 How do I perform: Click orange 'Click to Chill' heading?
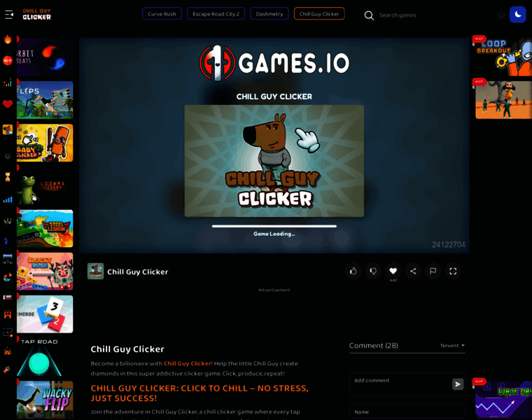pyautogui.click(x=199, y=393)
